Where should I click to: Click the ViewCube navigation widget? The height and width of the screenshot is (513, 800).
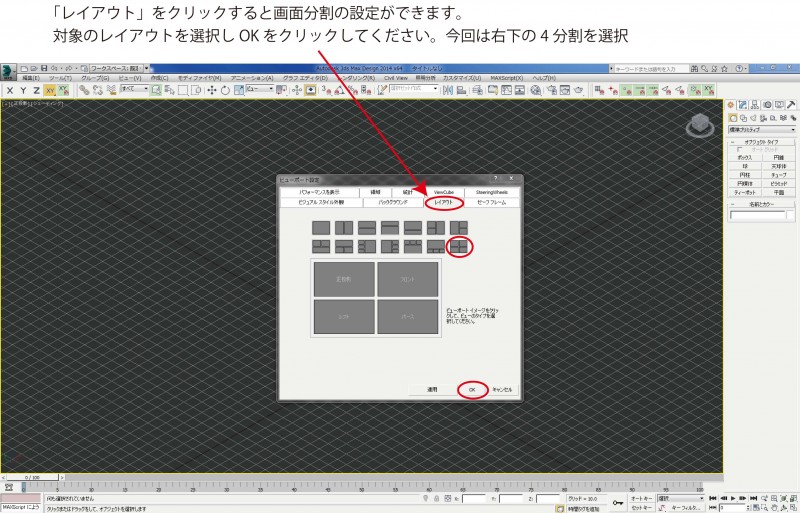(x=699, y=126)
